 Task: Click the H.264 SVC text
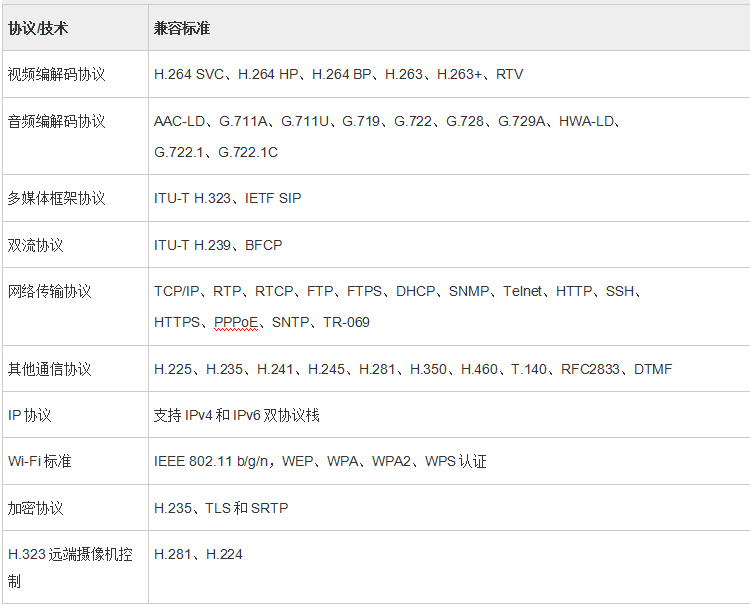[190, 74]
